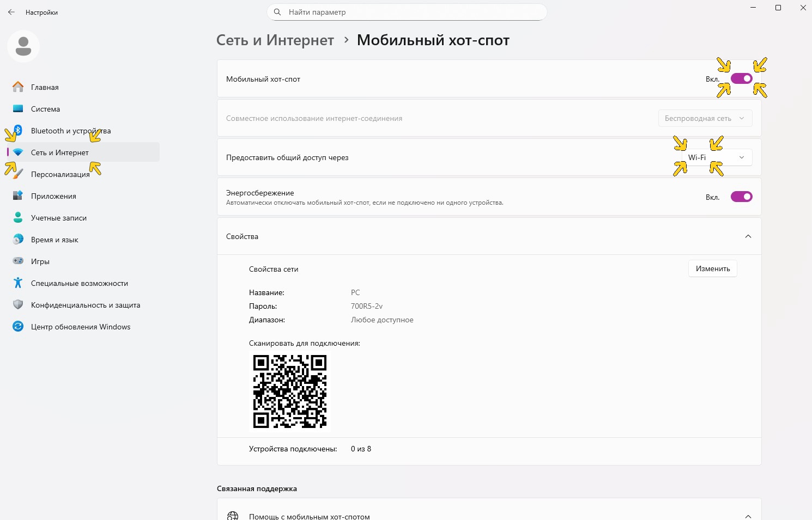Viewport: 812px width, 520px height.
Task: Open the Wi-Fi sharing dropdown
Action: coord(717,157)
